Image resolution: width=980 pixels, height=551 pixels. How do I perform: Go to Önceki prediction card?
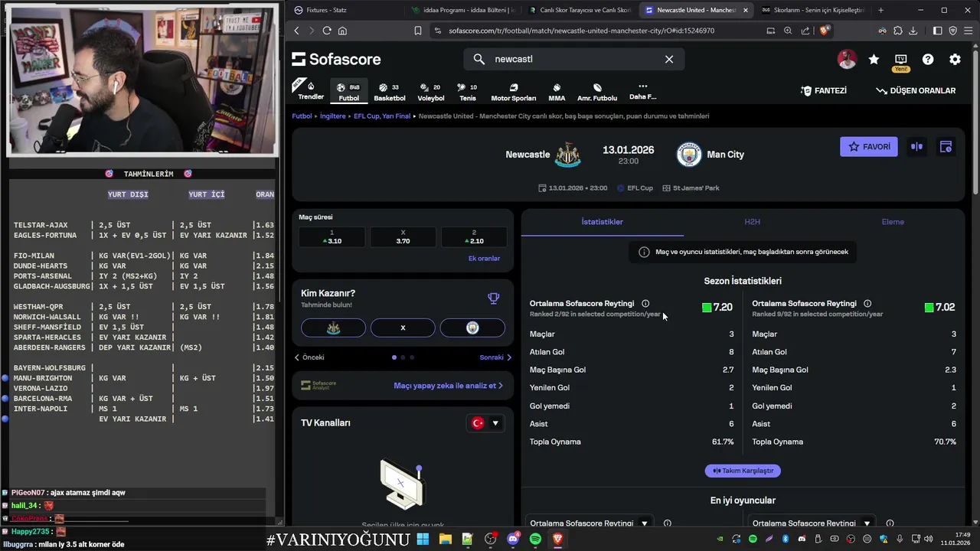pyautogui.click(x=309, y=357)
